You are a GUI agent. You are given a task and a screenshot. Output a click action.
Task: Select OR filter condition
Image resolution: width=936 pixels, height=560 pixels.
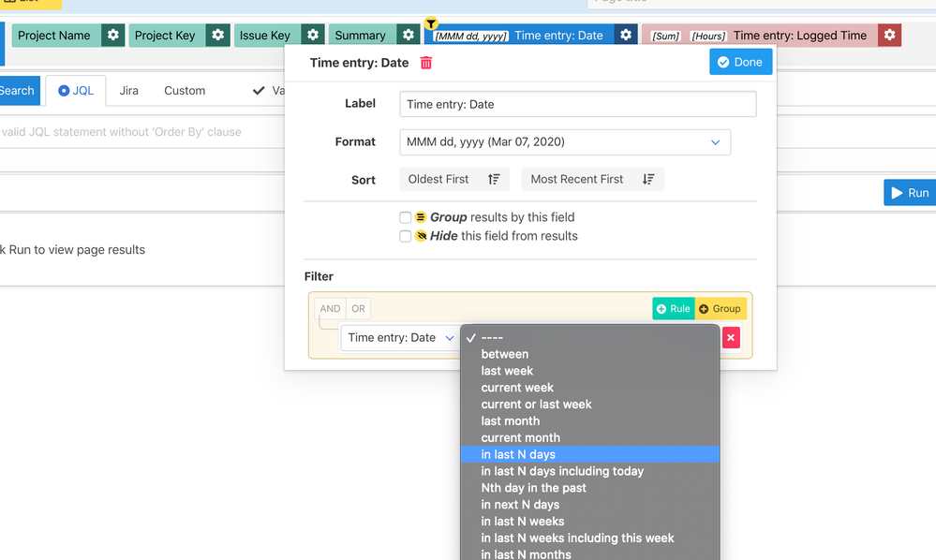click(358, 308)
